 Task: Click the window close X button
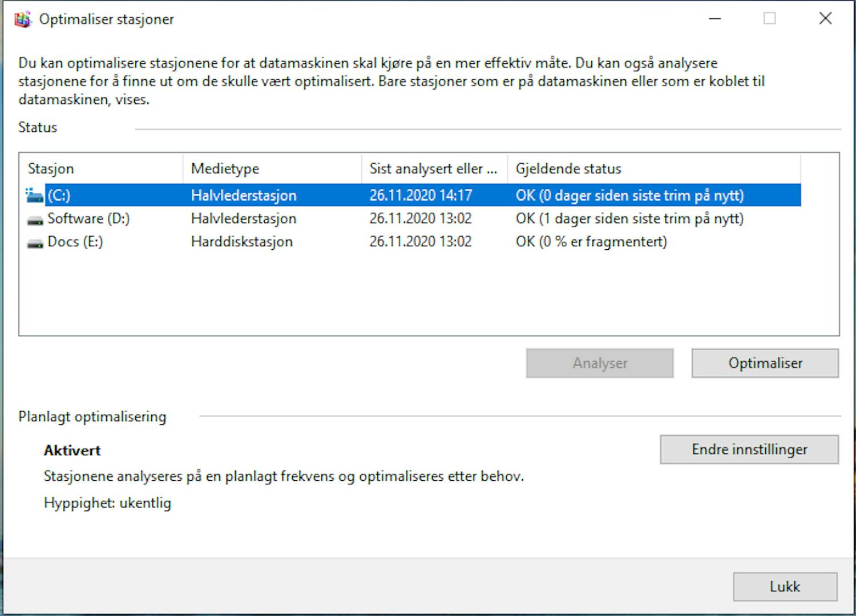825,18
